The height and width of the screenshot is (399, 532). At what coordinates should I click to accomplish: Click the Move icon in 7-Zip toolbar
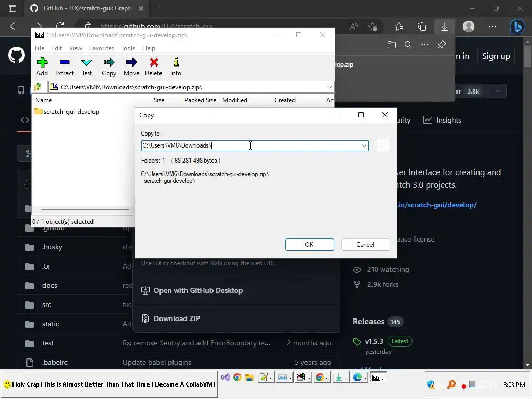click(131, 66)
